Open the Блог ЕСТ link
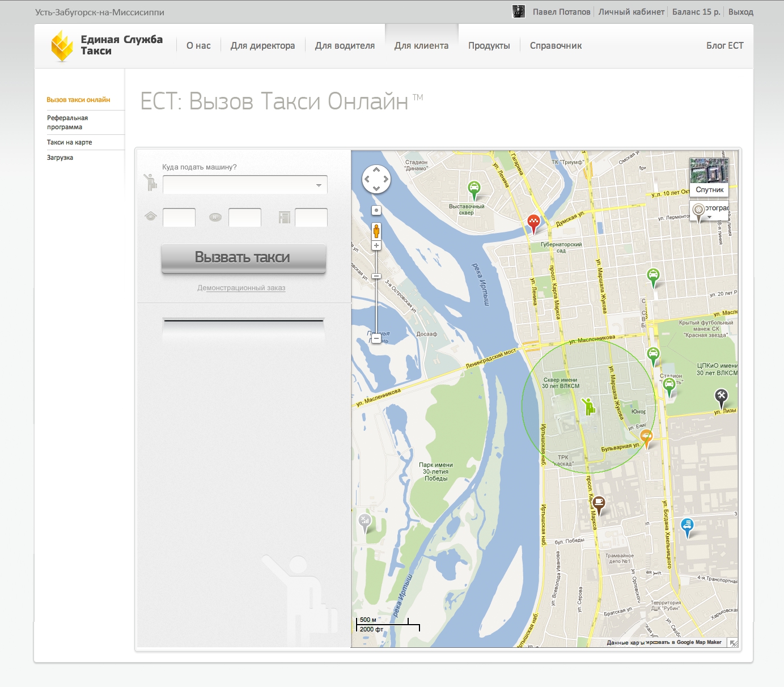Screen dimensions: 784x687 coord(725,46)
